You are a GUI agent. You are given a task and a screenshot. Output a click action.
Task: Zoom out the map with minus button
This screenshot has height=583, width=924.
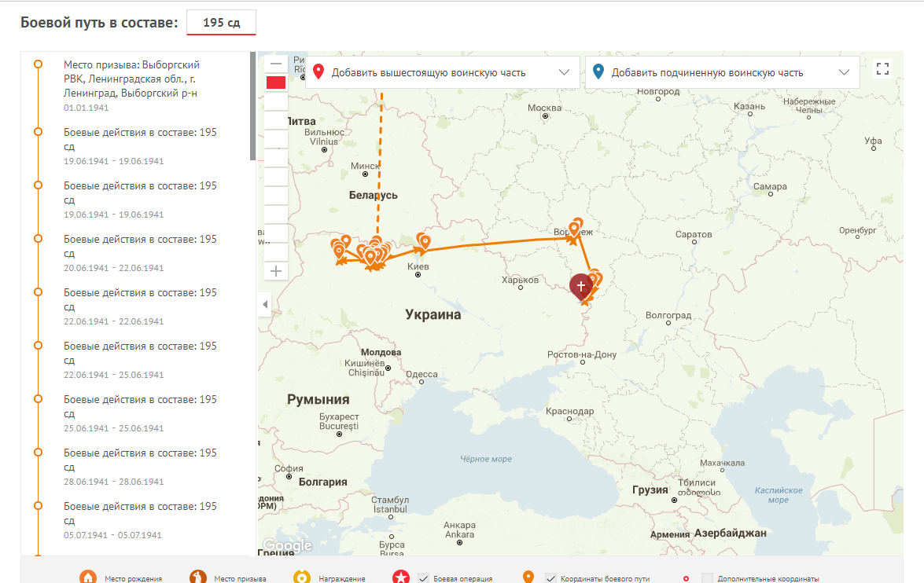(276, 64)
